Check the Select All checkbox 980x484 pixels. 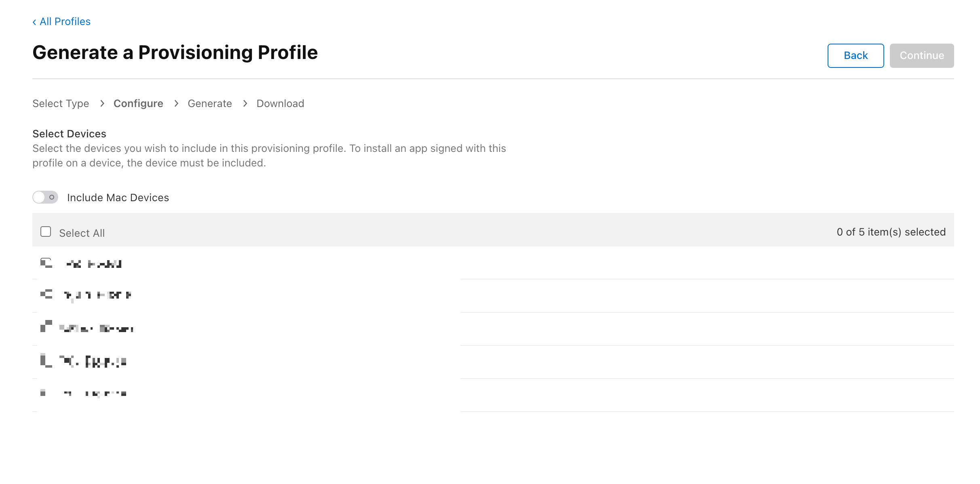46,232
